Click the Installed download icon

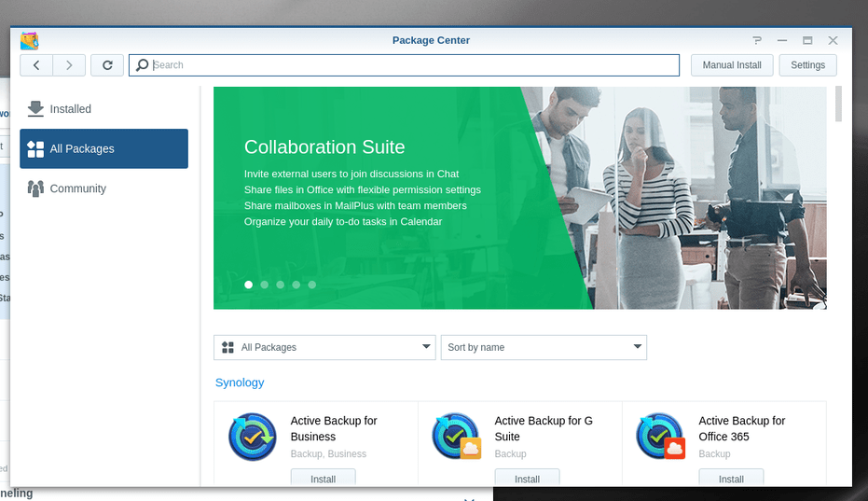click(35, 108)
